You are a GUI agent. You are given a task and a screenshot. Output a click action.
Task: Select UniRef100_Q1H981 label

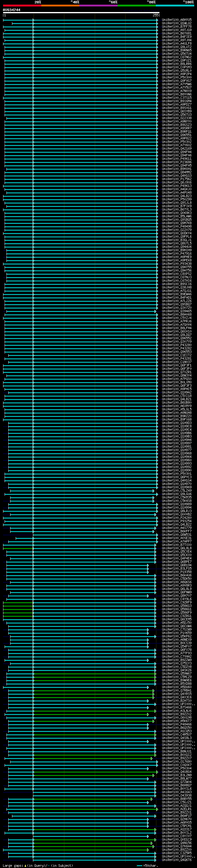[x=177, y=446]
